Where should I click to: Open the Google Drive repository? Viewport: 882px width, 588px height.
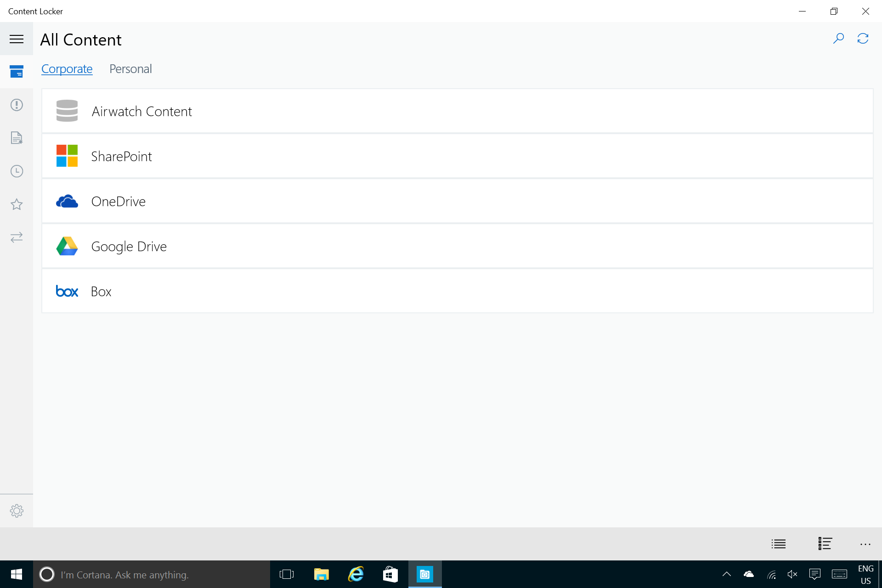coord(129,246)
